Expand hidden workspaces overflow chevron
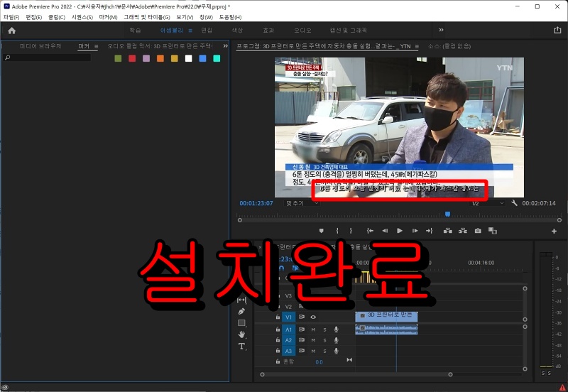 click(x=441, y=30)
